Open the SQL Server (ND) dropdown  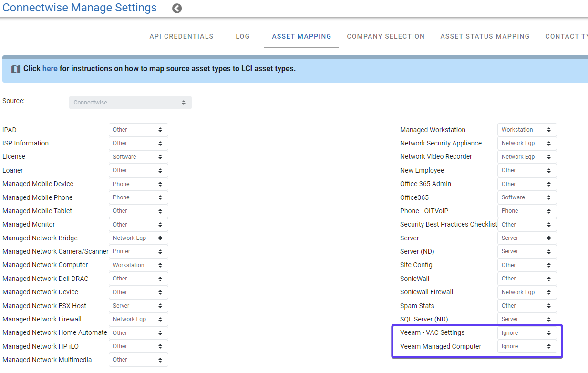tap(527, 319)
